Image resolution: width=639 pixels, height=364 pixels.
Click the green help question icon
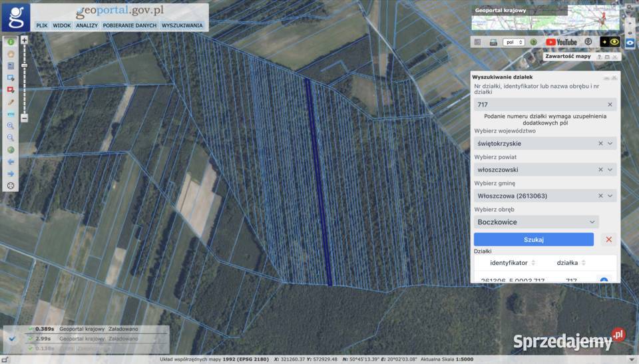(x=533, y=42)
